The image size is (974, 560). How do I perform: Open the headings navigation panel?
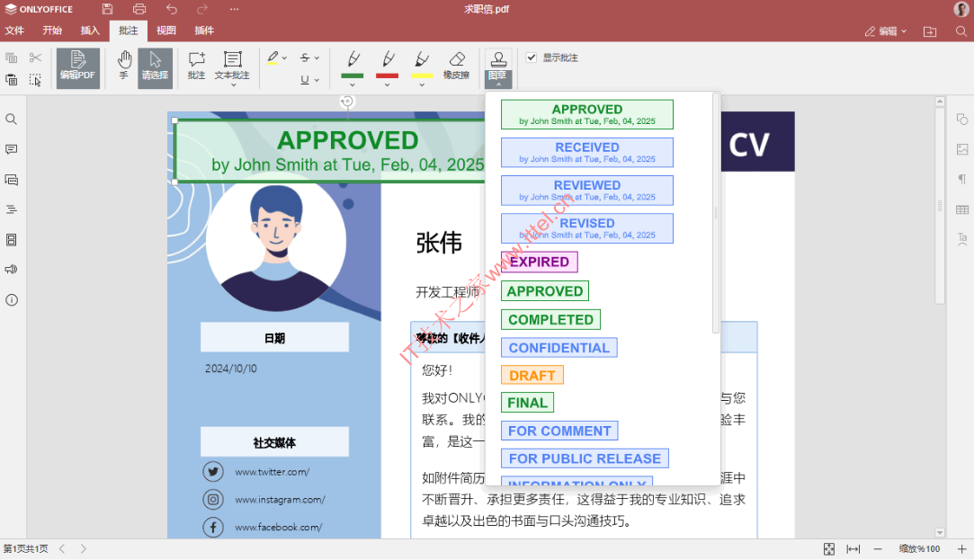[11, 209]
